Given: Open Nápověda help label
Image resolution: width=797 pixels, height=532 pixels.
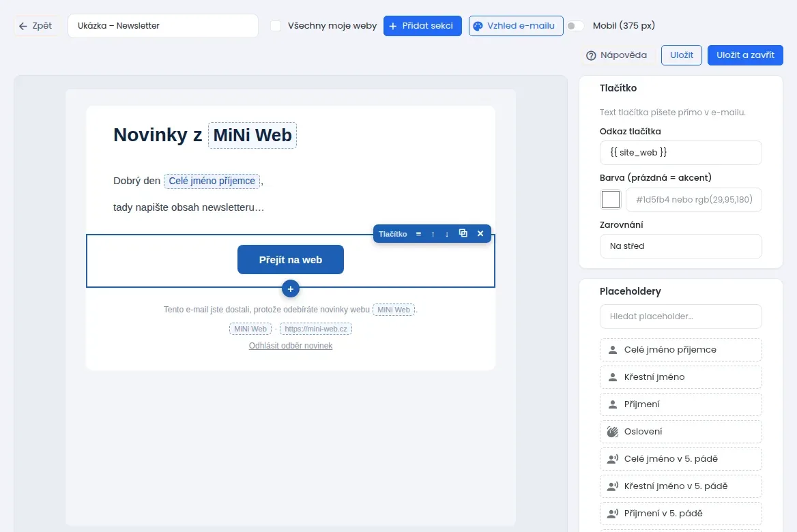Looking at the screenshot, I should (x=624, y=55).
